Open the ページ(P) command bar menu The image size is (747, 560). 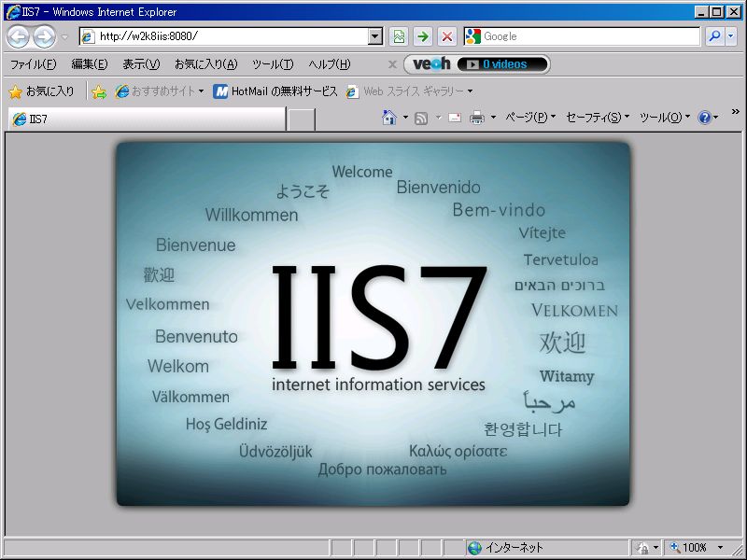(x=530, y=118)
